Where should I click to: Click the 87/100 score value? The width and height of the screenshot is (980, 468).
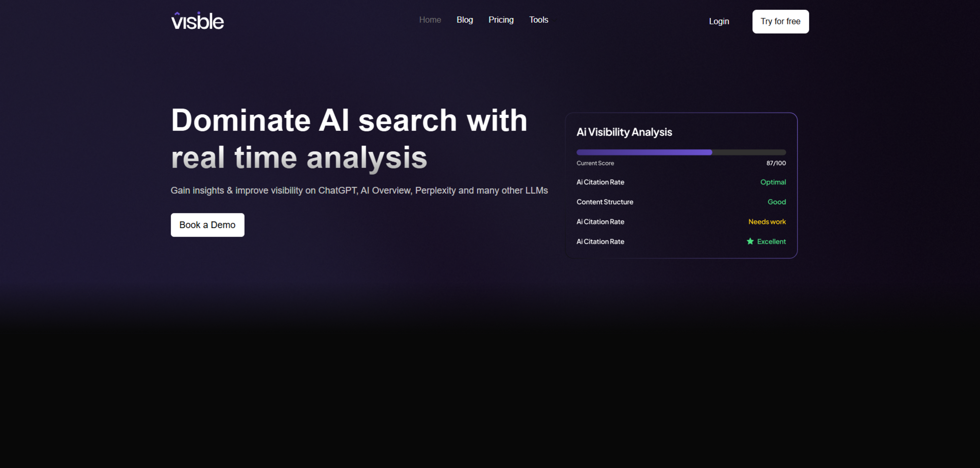pyautogui.click(x=776, y=163)
